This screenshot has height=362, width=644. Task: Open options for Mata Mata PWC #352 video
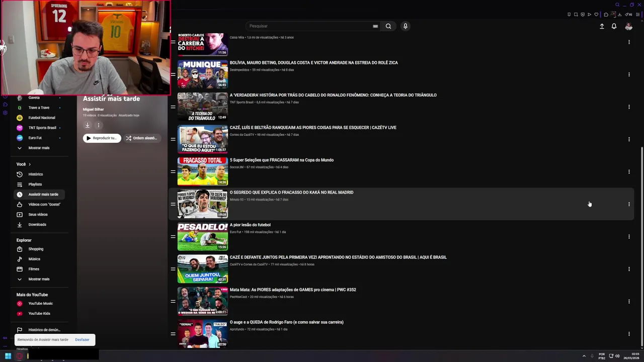[629, 302]
